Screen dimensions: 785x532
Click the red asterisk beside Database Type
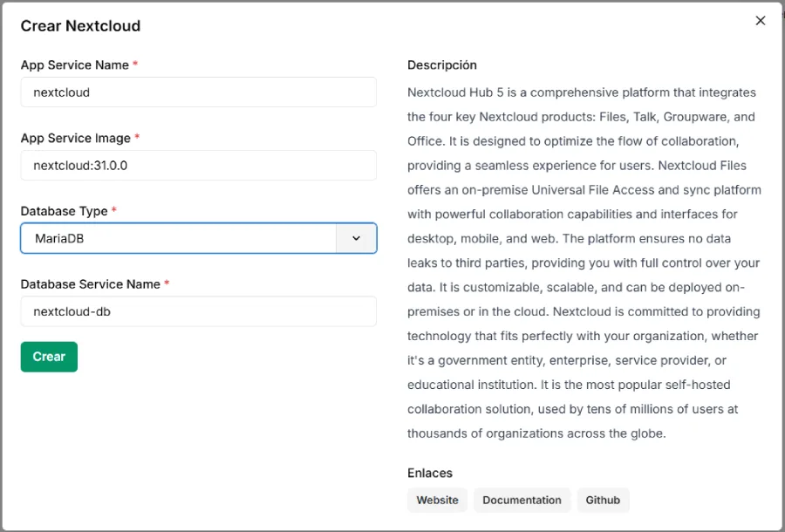(x=114, y=211)
